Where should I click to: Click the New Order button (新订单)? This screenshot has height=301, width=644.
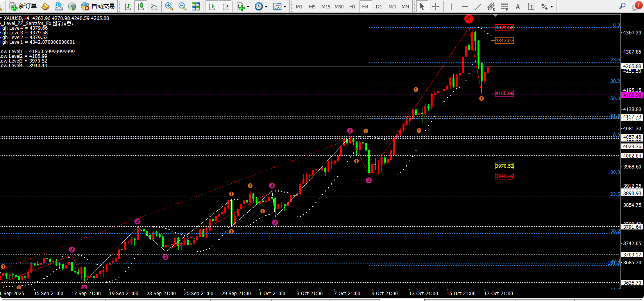pos(23,6)
